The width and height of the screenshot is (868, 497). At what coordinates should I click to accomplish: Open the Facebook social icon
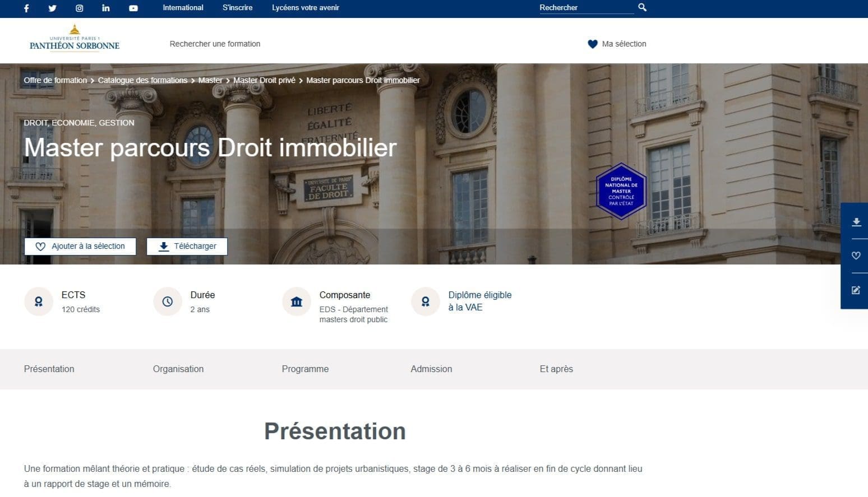(26, 8)
